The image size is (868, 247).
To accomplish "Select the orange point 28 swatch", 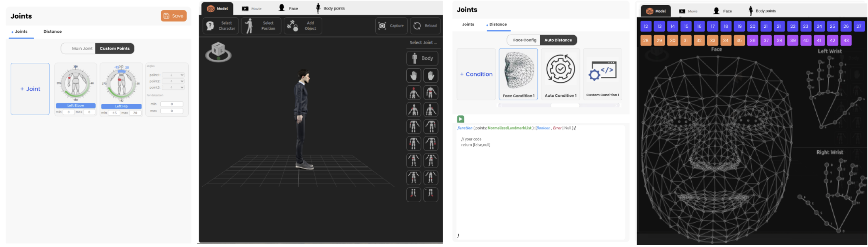I will (x=645, y=40).
